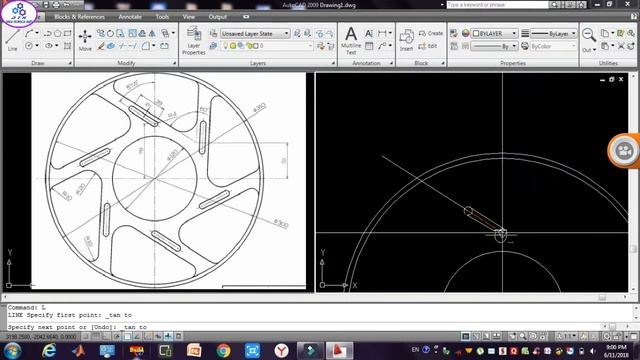Screen dimensions: 640x360
Task: Click the Create block button
Action: 431,33
